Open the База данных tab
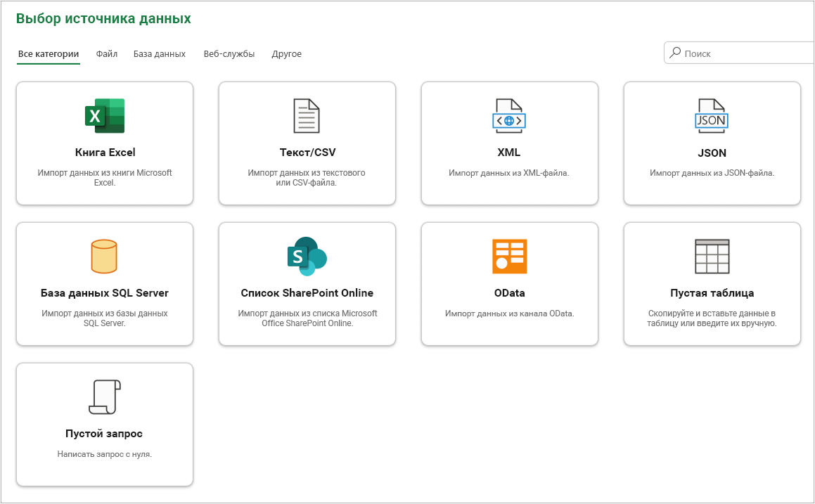Screen dimensions: 815x504 pyautogui.click(x=159, y=54)
